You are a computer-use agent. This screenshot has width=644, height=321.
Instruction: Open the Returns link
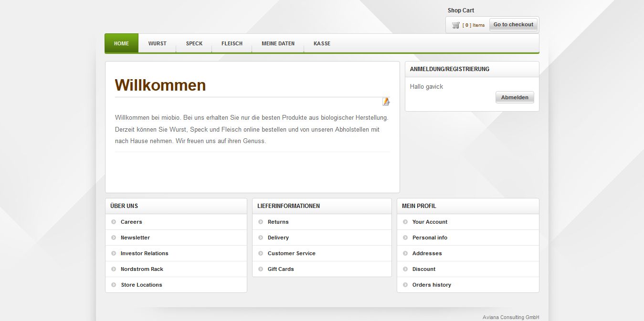(x=278, y=222)
